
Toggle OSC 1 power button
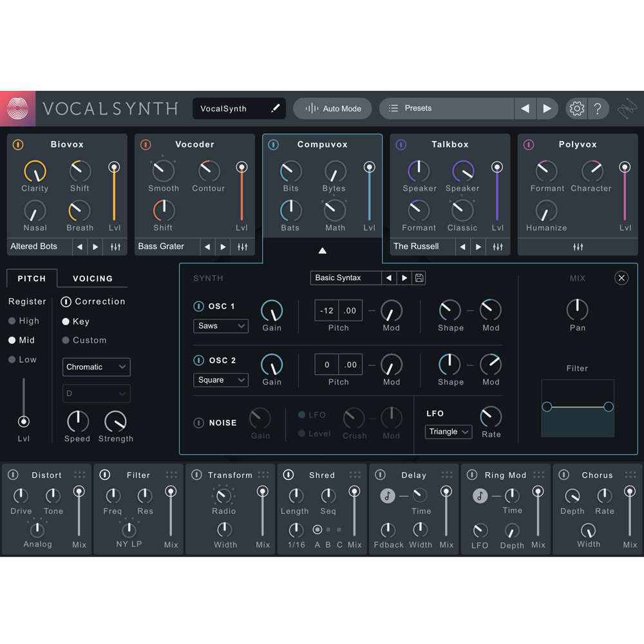tap(199, 306)
